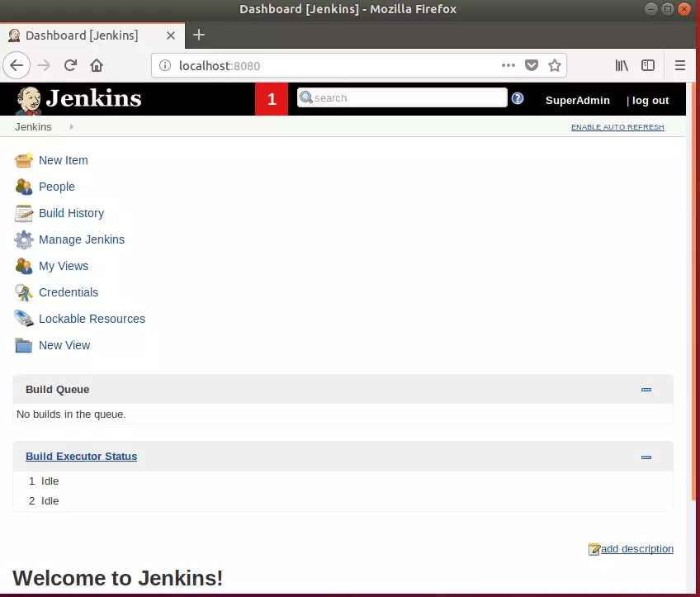Viewport: 700px width, 597px height.
Task: Open the search help question mark icon
Action: (x=518, y=98)
